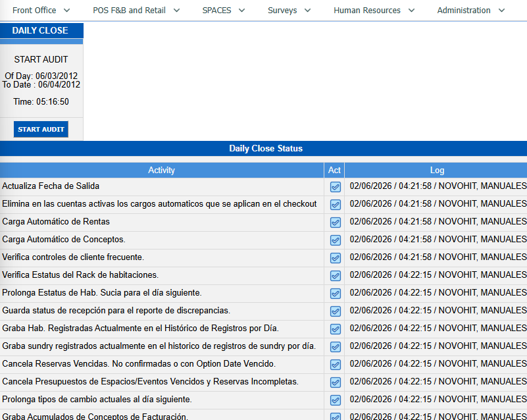Toggle checkbox for Prolonga tipos de cambio actuales
This screenshot has width=527, height=420.
tap(335, 400)
